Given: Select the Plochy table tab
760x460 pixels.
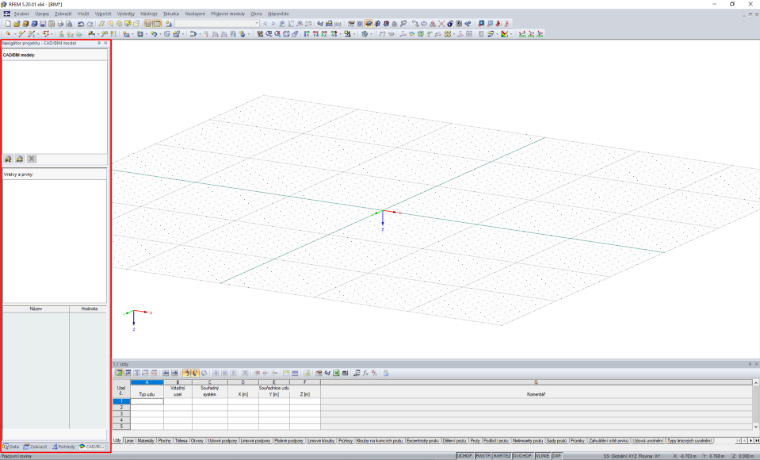Looking at the screenshot, I should (165, 441).
